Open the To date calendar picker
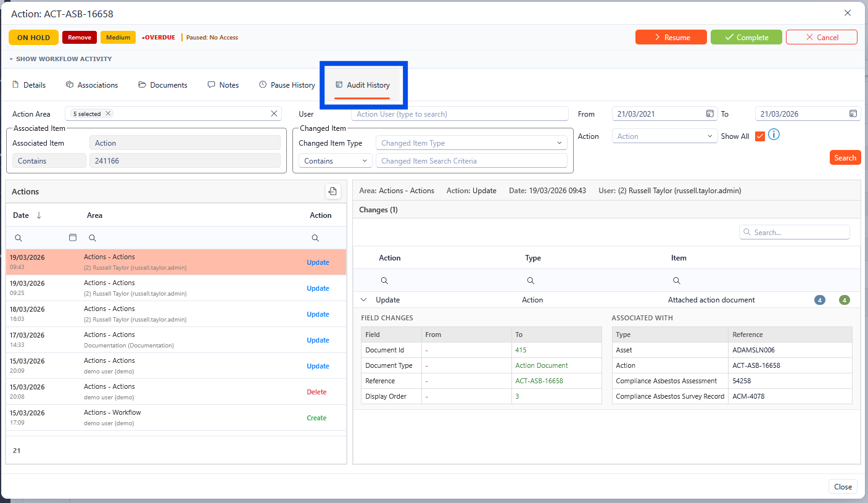 click(853, 114)
